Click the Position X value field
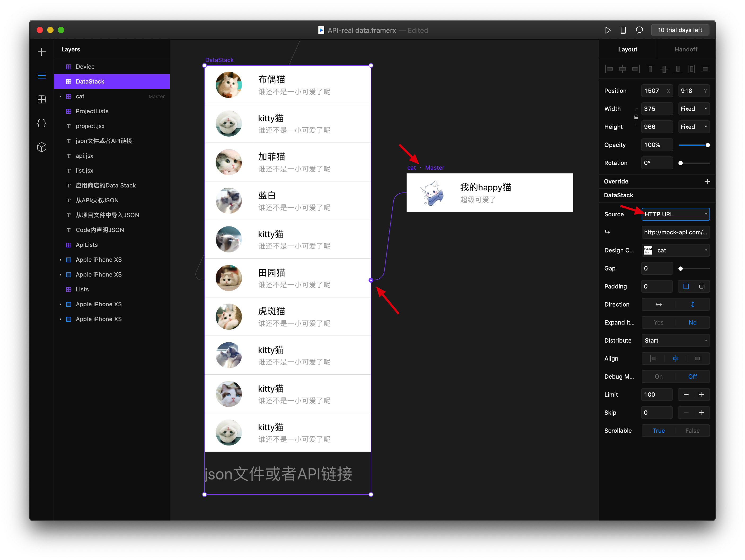 tap(657, 91)
